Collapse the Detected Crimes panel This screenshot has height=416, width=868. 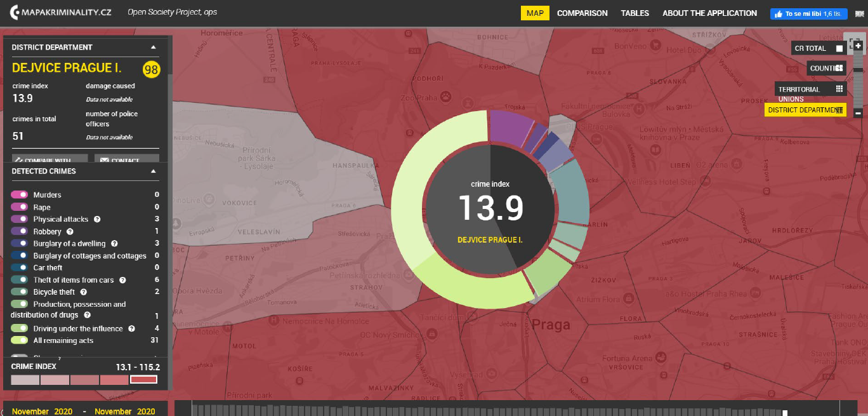click(153, 171)
